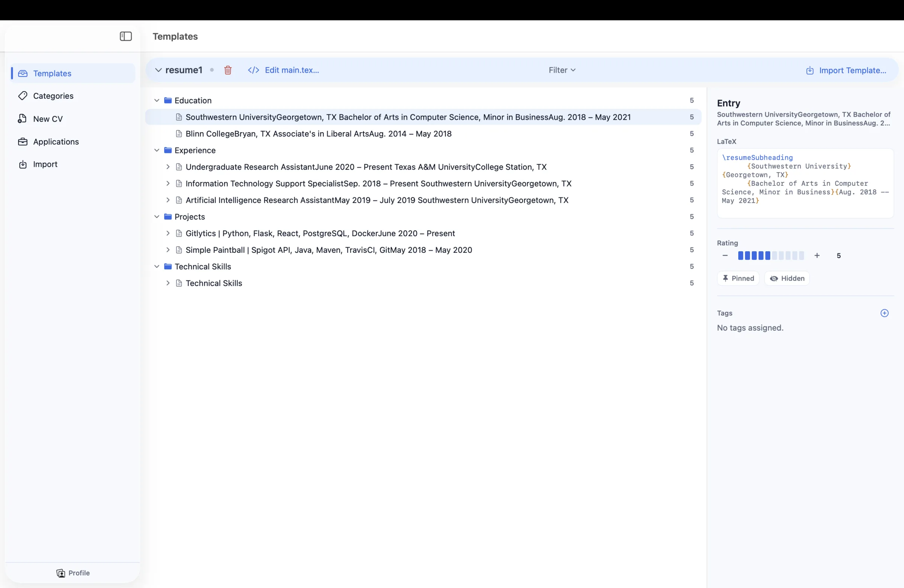The image size is (904, 588).
Task: Click the resume1 template name
Action: [184, 70]
